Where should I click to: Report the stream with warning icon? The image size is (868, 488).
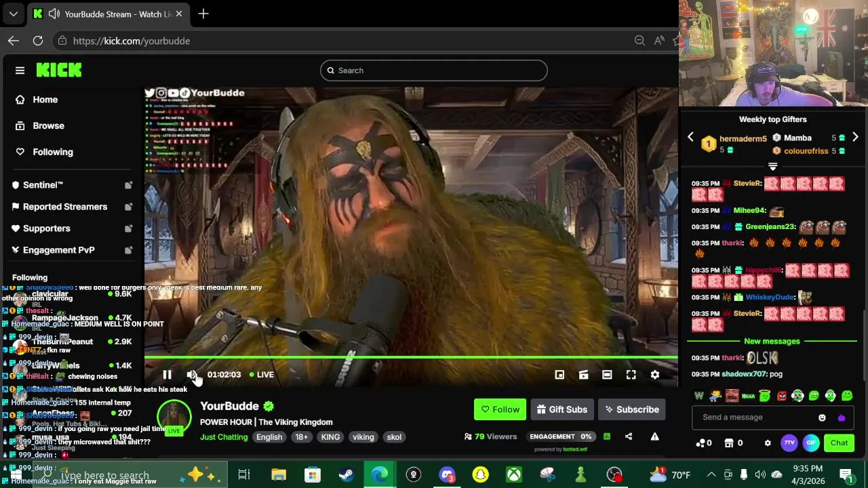[654, 436]
